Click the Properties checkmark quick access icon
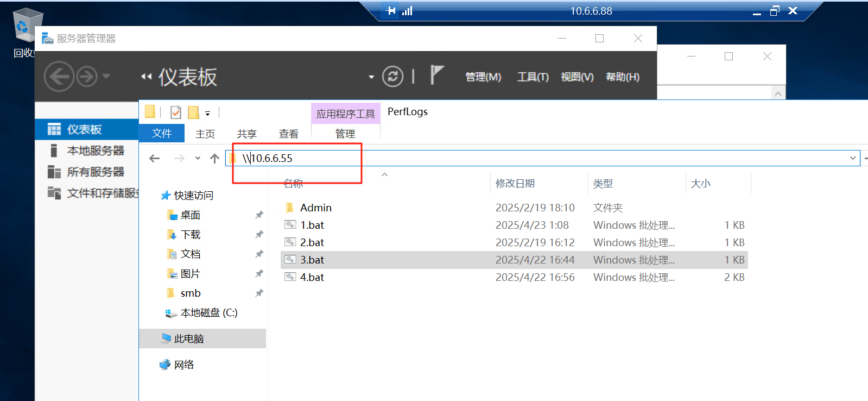This screenshot has width=868, height=401. (x=176, y=112)
